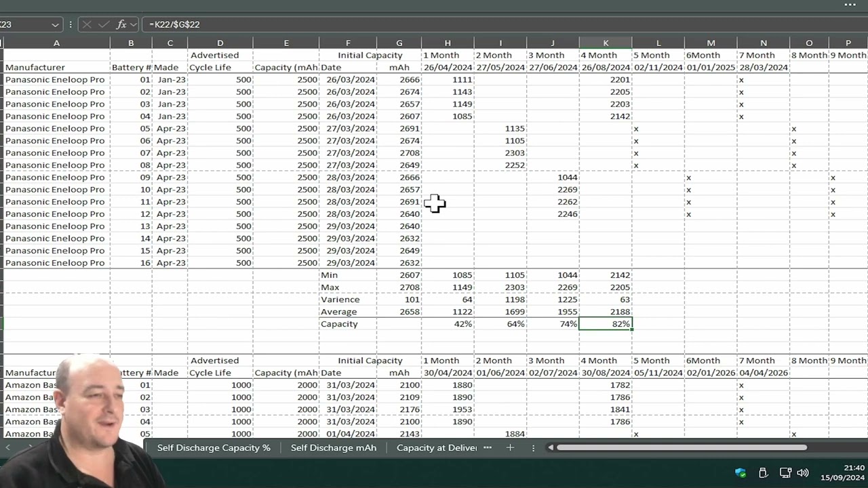Click the 21:40 clock in taskbar
Screen dimensions: 868x488
click(854, 468)
